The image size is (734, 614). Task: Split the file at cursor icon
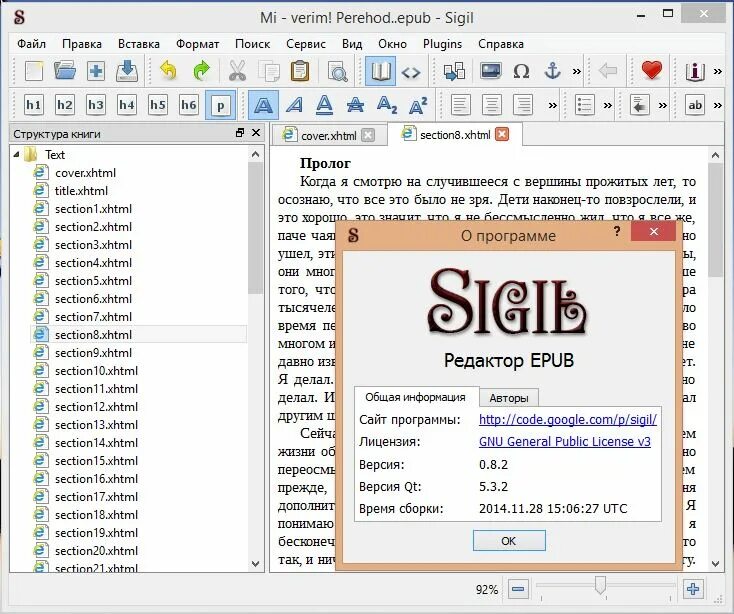[454, 71]
